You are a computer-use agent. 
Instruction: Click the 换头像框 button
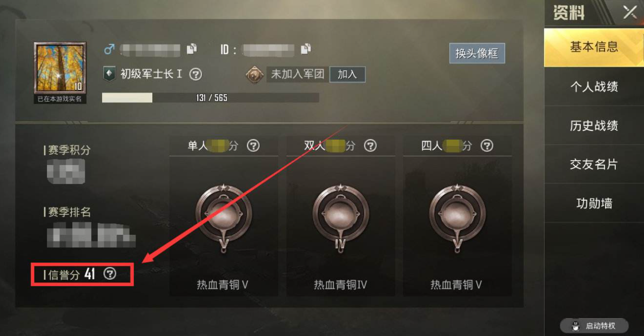pyautogui.click(x=477, y=53)
